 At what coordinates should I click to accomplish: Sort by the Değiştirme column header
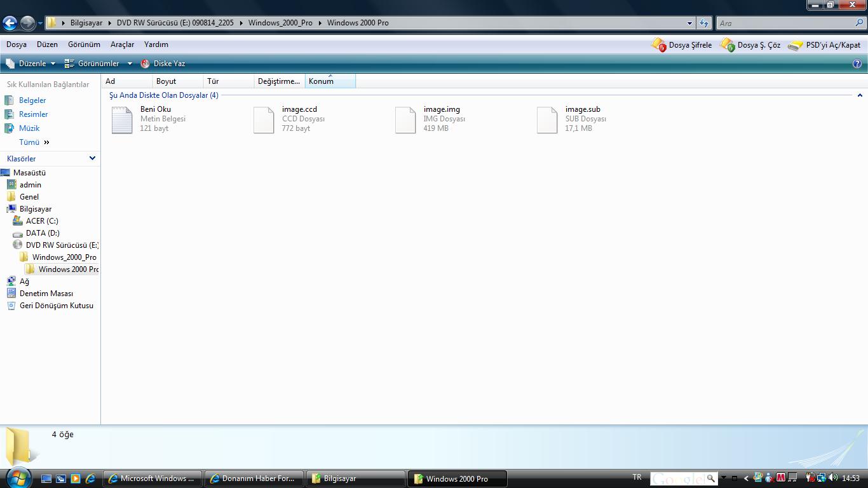pos(280,81)
